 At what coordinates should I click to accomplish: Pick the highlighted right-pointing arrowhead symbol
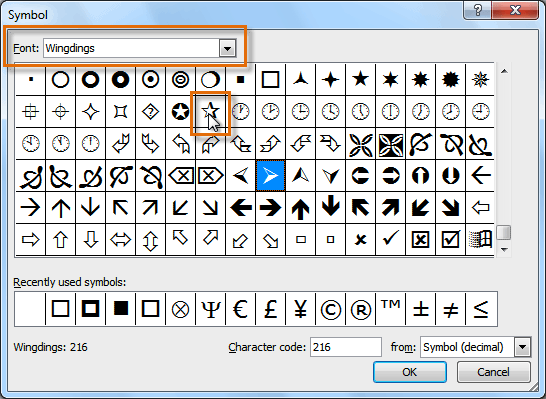click(271, 176)
